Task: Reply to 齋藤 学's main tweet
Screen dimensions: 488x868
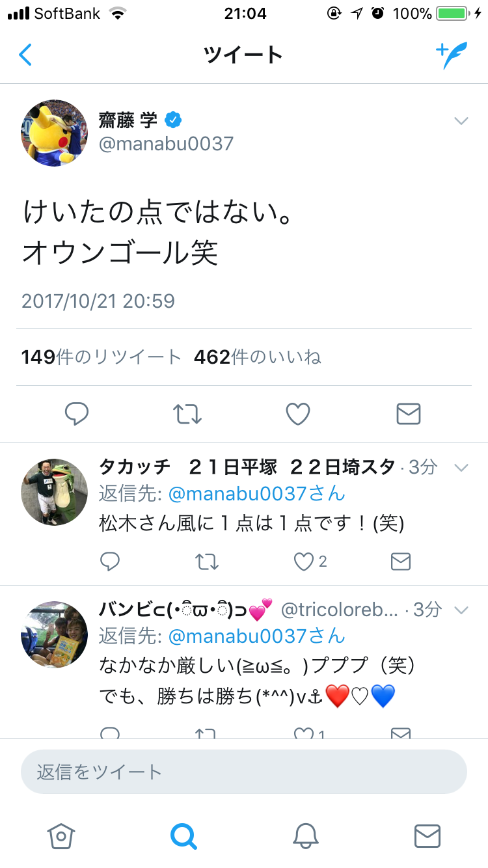Action: coord(77,414)
